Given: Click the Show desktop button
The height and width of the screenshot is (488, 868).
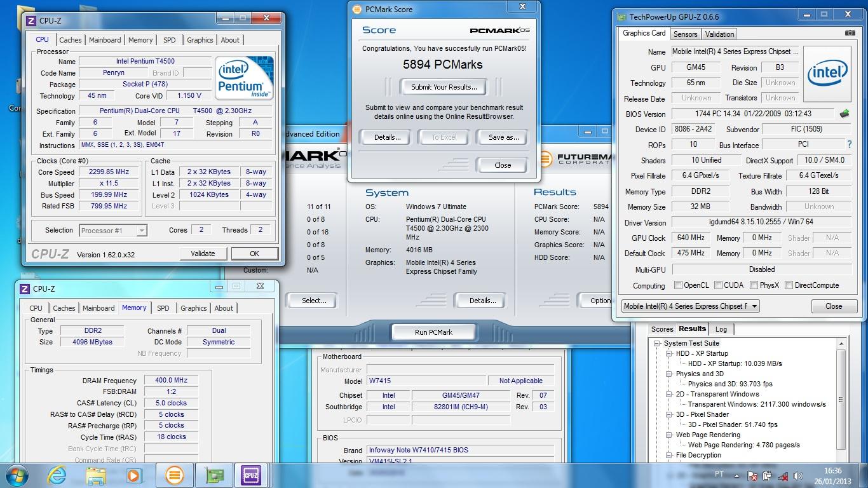Looking at the screenshot, I should point(863,475).
